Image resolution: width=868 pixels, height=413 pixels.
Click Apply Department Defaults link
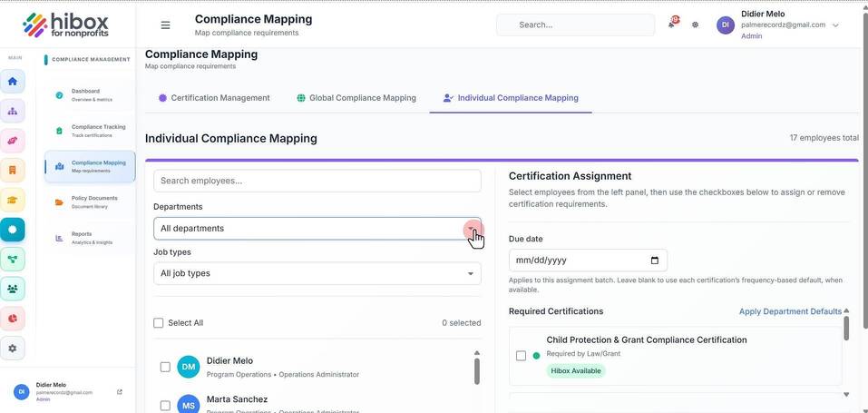coord(791,311)
